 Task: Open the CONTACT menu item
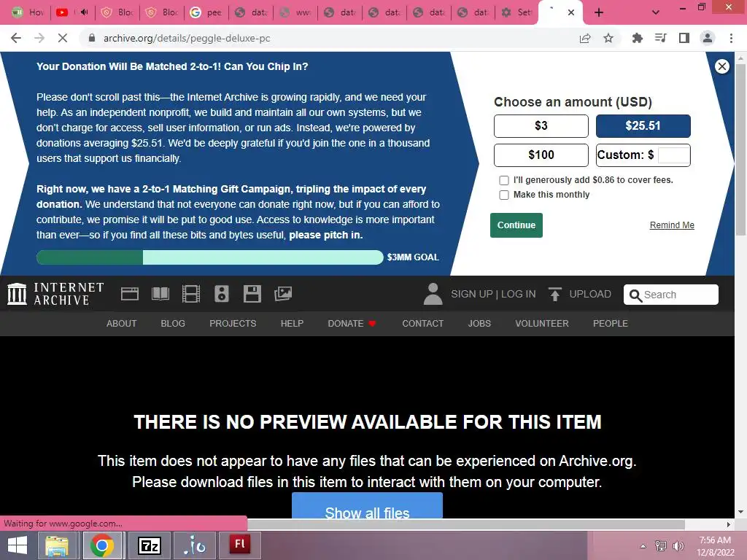pyautogui.click(x=422, y=323)
